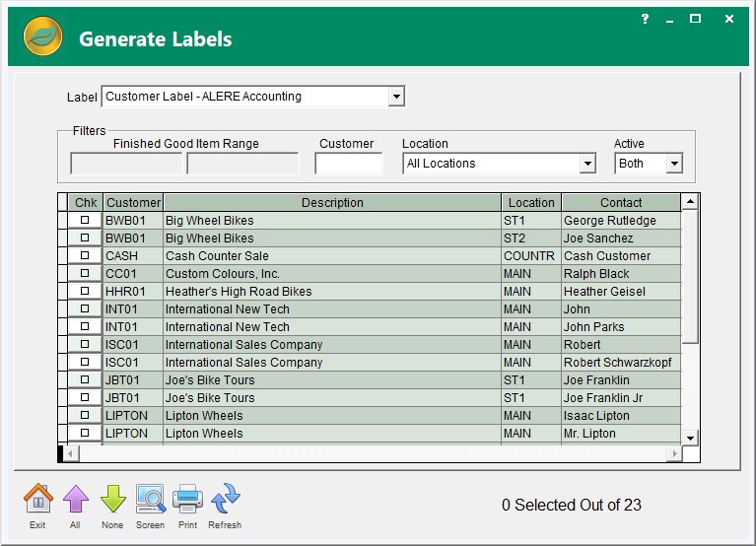Click the COUNTR location cell

pyautogui.click(x=531, y=256)
